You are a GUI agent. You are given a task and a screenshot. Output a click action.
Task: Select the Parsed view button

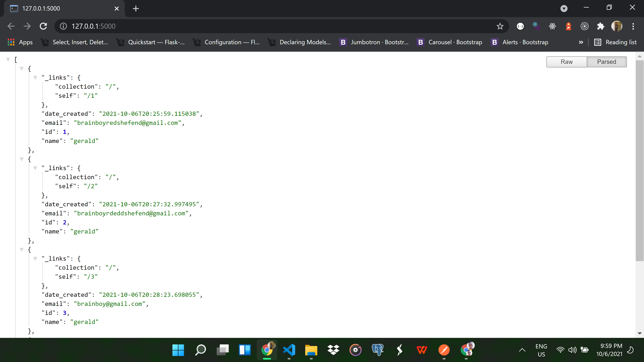pyautogui.click(x=607, y=62)
